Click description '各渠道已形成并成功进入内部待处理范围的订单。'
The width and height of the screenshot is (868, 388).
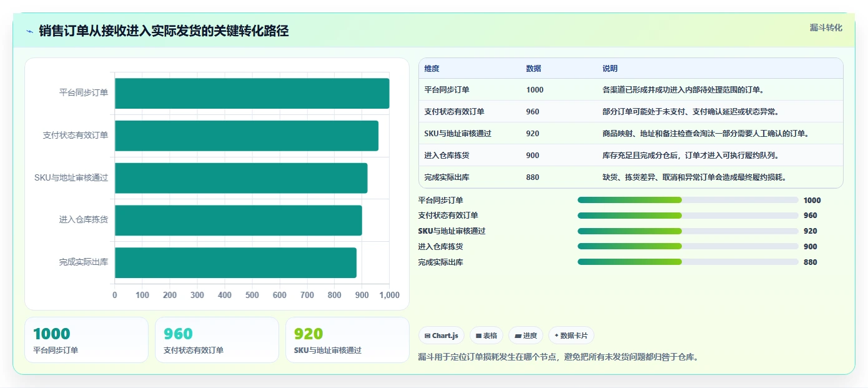click(683, 90)
